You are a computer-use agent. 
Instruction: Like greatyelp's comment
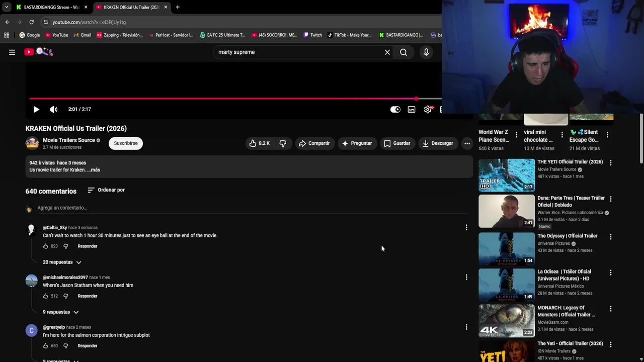(46, 346)
